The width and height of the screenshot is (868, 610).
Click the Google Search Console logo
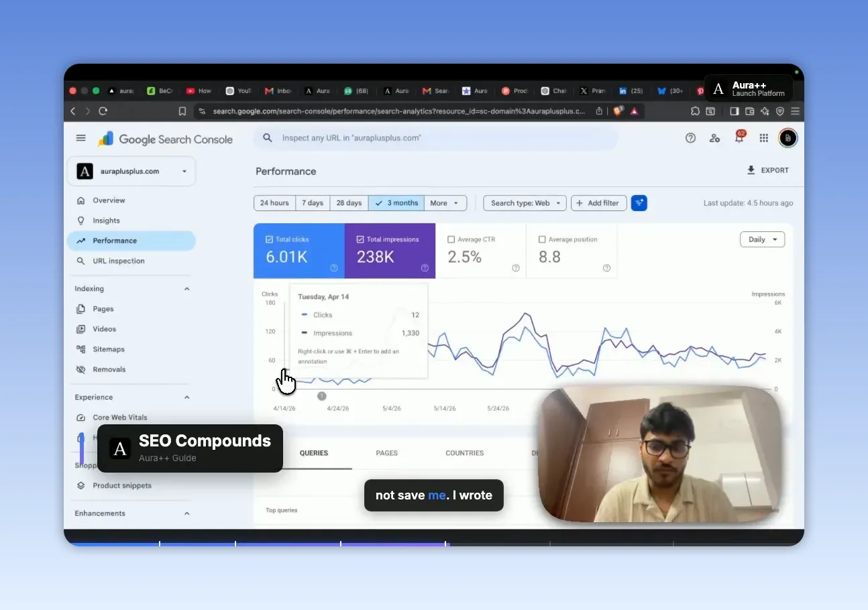click(x=165, y=139)
